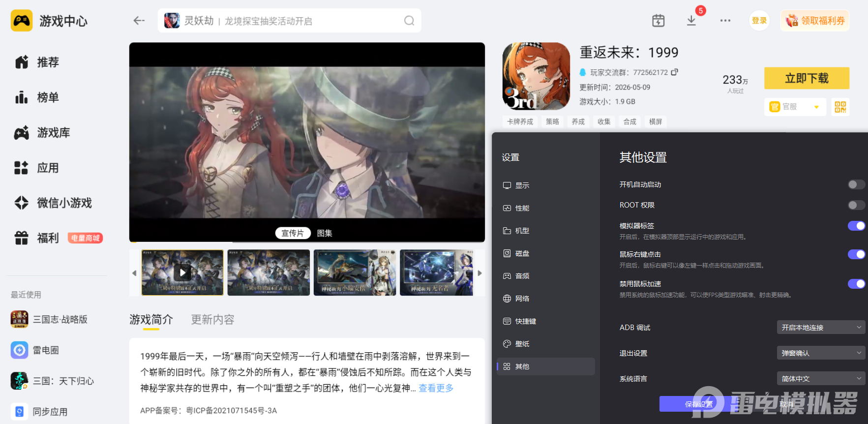The width and height of the screenshot is (868, 424).
Task: Open the 无名者 screenshot thumbnail
Action: tap(436, 273)
